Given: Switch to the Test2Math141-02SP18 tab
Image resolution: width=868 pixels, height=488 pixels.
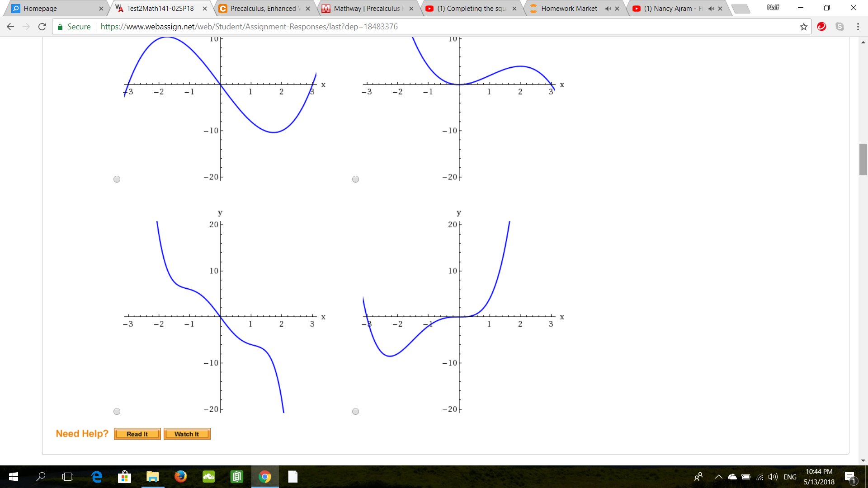Looking at the screenshot, I should (x=160, y=8).
